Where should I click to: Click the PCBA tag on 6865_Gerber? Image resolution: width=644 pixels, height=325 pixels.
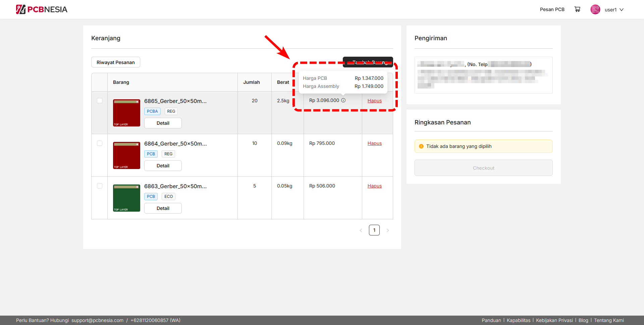click(x=152, y=111)
